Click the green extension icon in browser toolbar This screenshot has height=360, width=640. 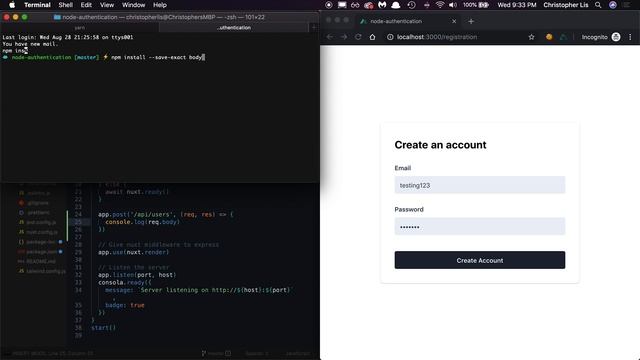[563, 37]
